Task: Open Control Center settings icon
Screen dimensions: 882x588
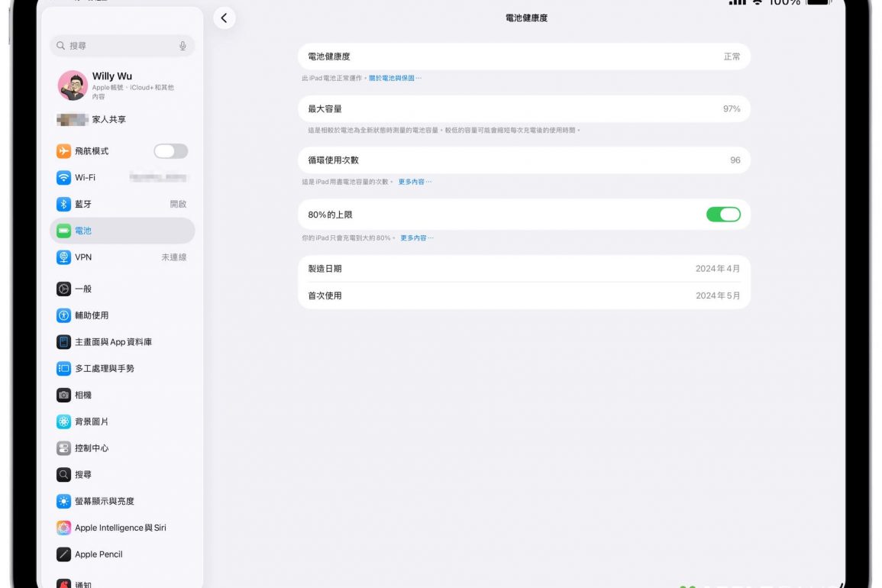Action: 64,448
